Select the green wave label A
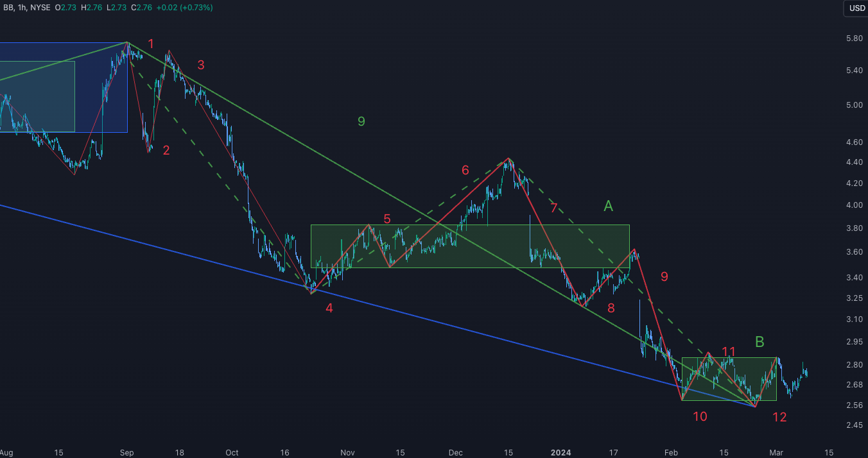Screen dimensions: 868x458 pyautogui.click(x=608, y=206)
